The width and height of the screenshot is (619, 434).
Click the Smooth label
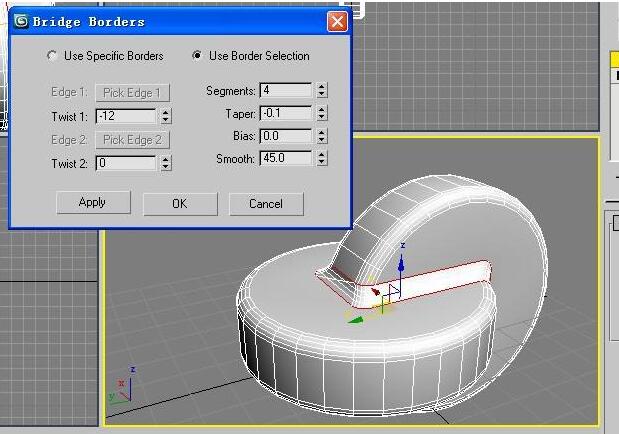coord(235,159)
